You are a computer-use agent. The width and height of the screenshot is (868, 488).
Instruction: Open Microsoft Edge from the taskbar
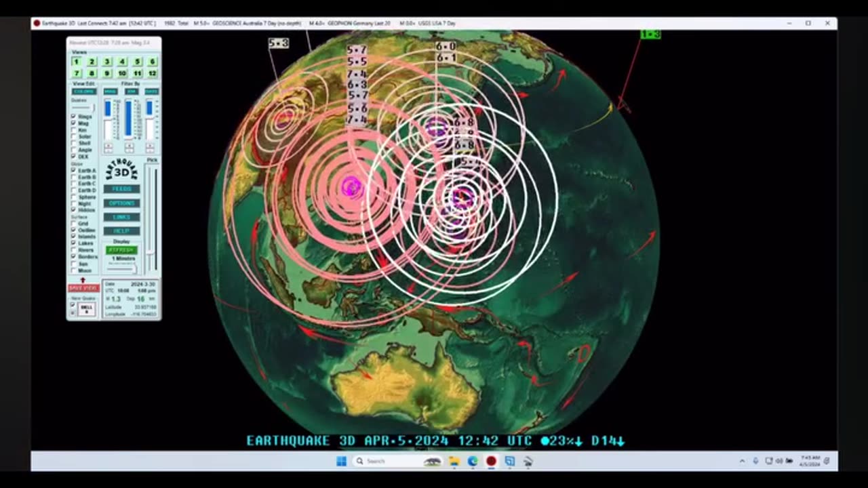point(473,462)
